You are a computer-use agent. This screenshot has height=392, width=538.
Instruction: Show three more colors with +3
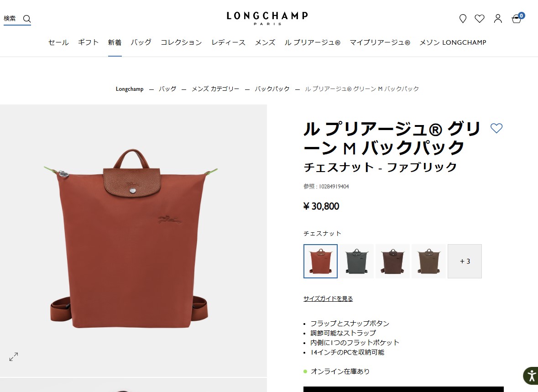[x=465, y=261]
